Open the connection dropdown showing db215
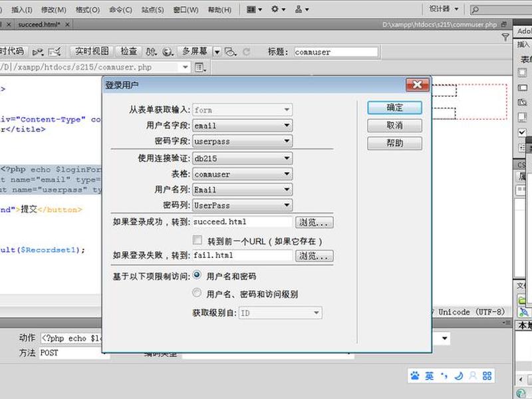This screenshot has height=399, width=532. click(x=242, y=158)
